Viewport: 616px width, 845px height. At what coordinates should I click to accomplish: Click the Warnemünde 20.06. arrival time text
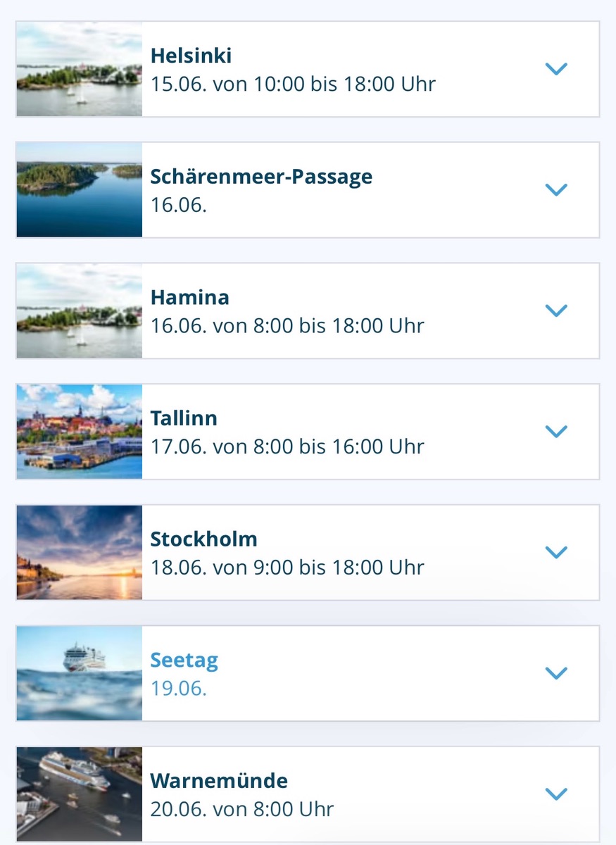pyautogui.click(x=242, y=809)
